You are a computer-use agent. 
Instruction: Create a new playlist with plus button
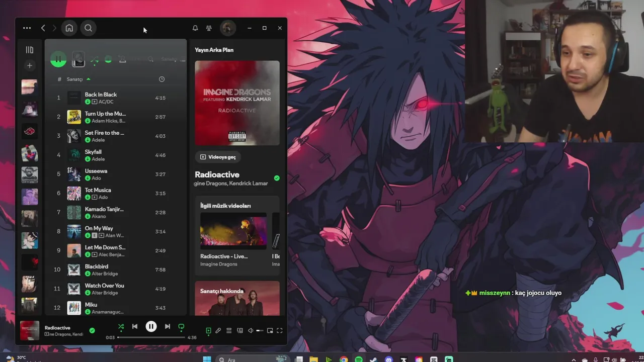click(30, 65)
